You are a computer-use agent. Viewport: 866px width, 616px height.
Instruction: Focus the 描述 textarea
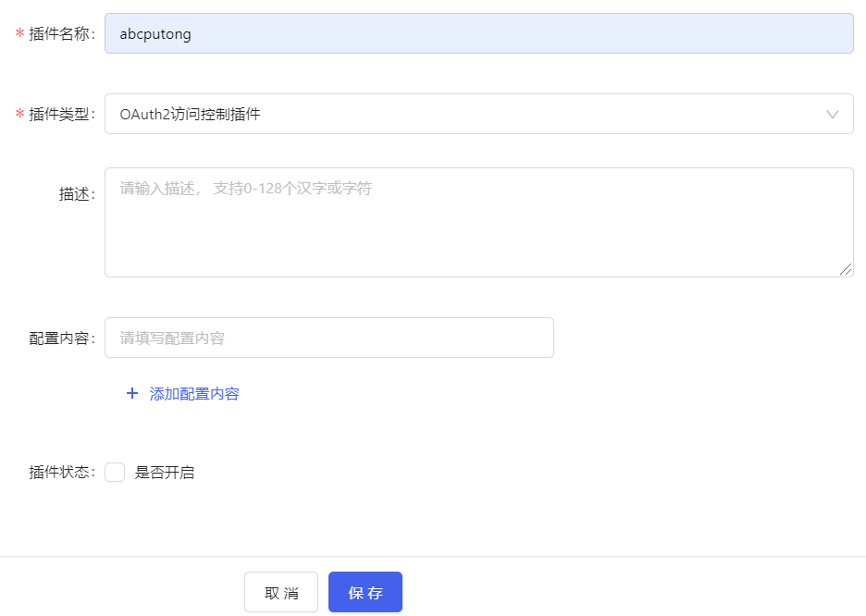[x=479, y=222]
